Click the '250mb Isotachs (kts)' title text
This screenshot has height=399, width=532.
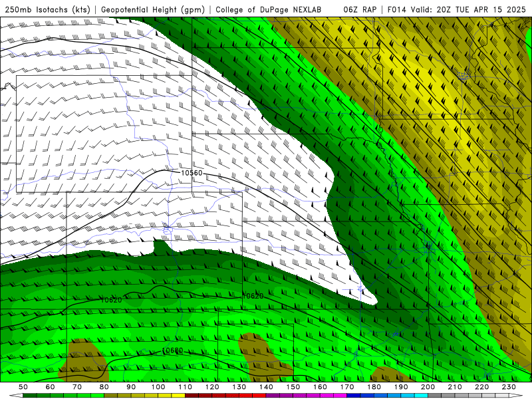coord(47,9)
